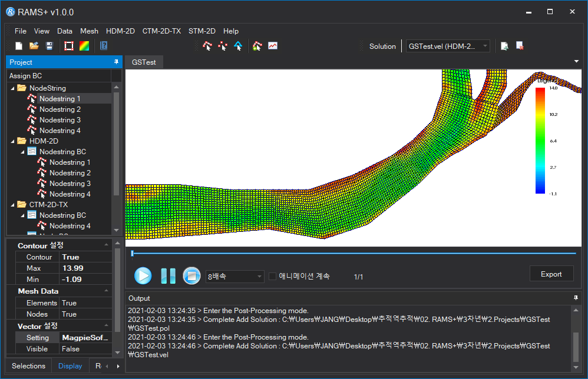Switch to the Display tab
The image size is (588, 379).
pos(70,366)
